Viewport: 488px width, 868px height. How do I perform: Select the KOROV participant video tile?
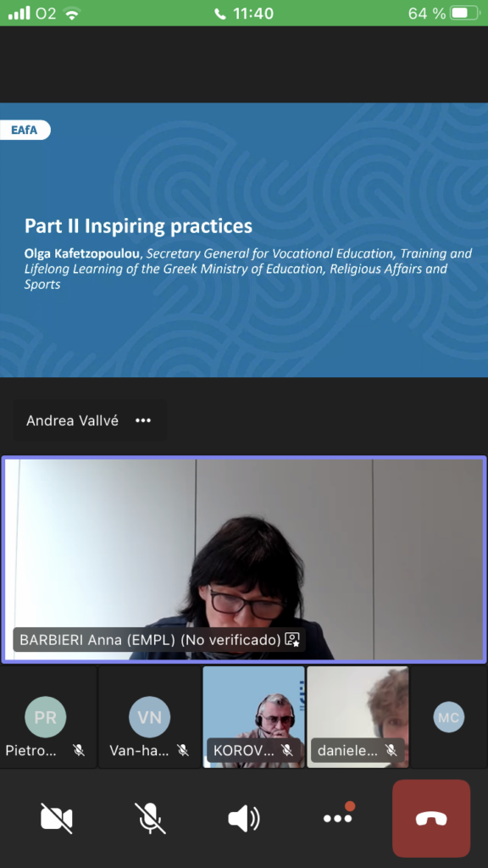[253, 717]
